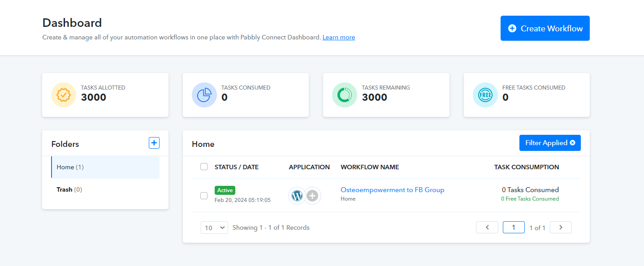
Task: Click Showing 1 - 1 of 1 Records
Action: coord(271,227)
